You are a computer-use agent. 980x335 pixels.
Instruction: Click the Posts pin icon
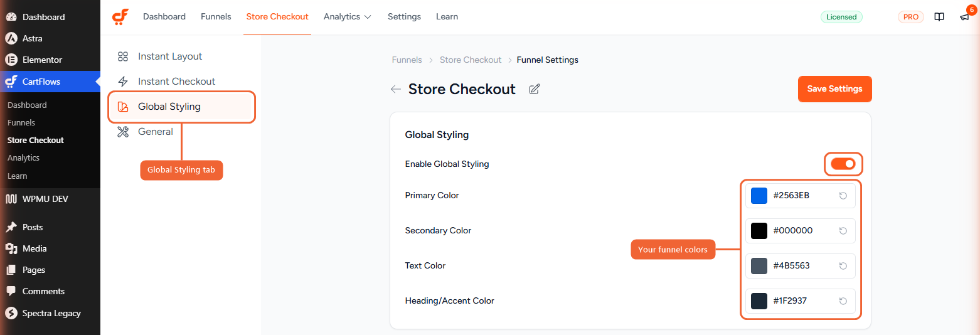click(11, 227)
